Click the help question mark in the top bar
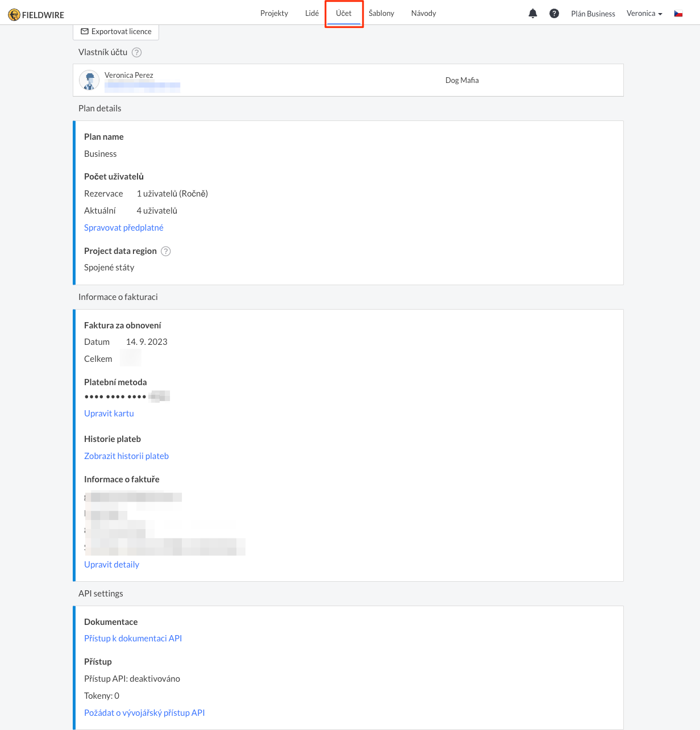The width and height of the screenshot is (700, 730). pos(554,13)
